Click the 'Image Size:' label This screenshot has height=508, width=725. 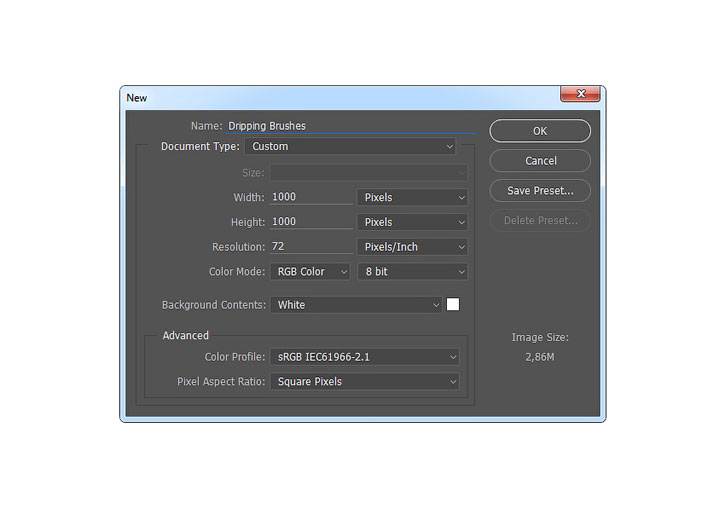click(x=540, y=337)
